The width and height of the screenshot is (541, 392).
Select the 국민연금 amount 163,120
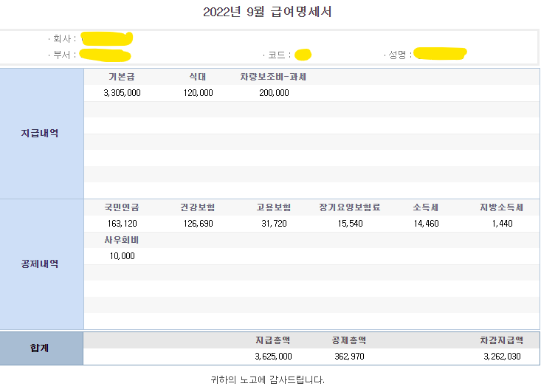(x=122, y=224)
